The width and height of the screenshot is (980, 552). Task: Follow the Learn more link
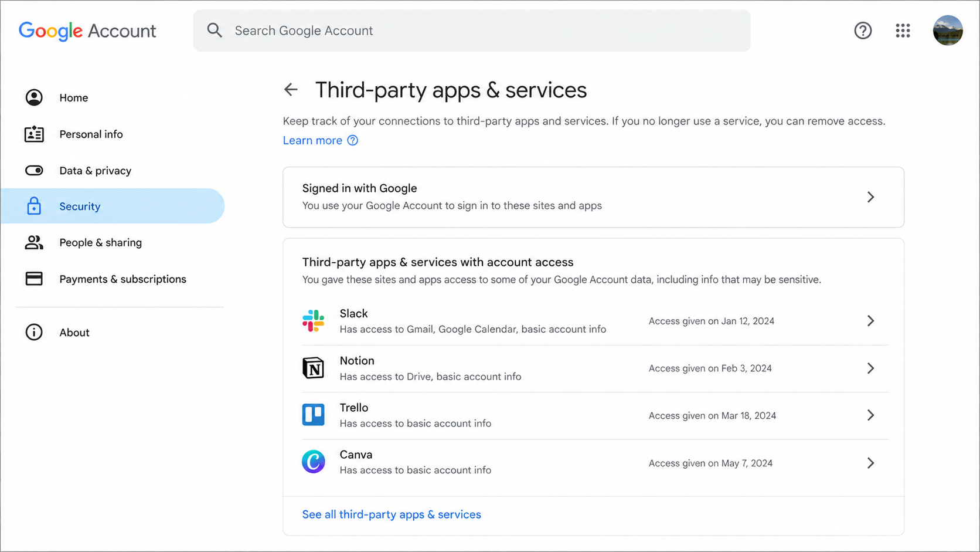pyautogui.click(x=312, y=140)
